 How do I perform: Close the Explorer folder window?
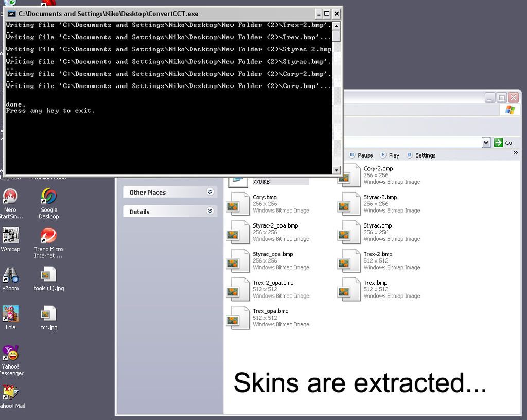click(x=513, y=97)
